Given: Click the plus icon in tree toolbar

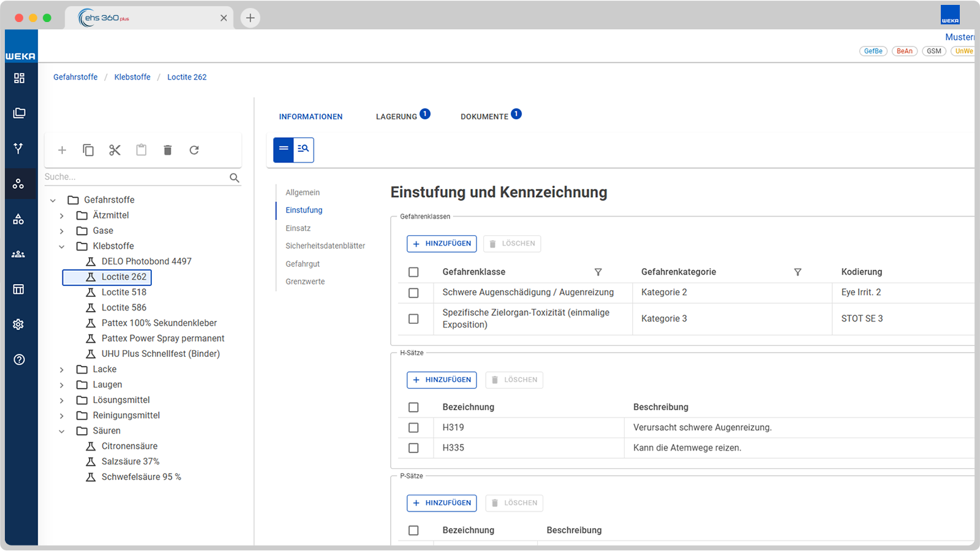Looking at the screenshot, I should point(62,150).
